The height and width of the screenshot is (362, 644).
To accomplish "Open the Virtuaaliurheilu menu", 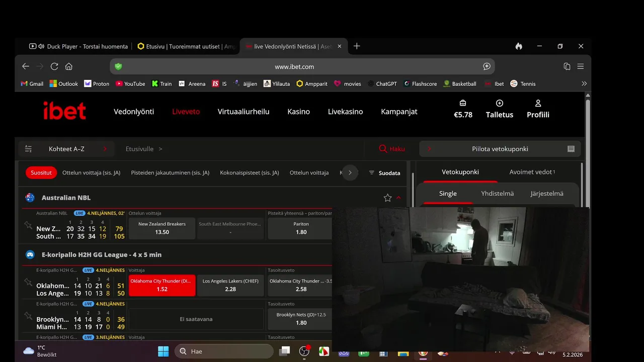I will [x=244, y=112].
